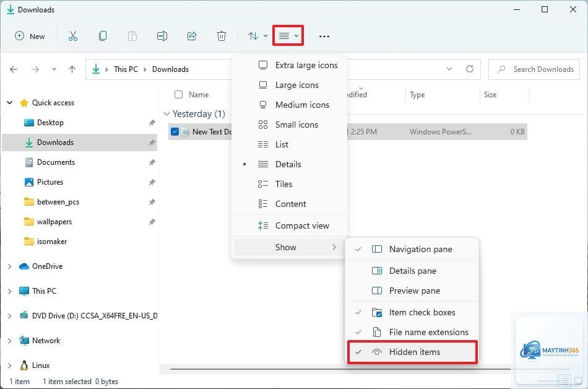Unpin Desktop using its pin icon
Viewport: 588px width, 389px height.
[152, 123]
